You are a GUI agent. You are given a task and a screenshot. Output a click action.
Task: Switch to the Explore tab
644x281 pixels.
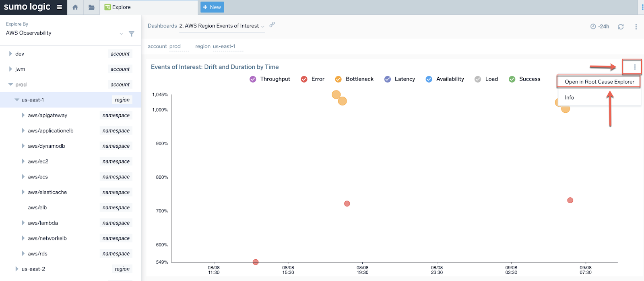pos(149,7)
